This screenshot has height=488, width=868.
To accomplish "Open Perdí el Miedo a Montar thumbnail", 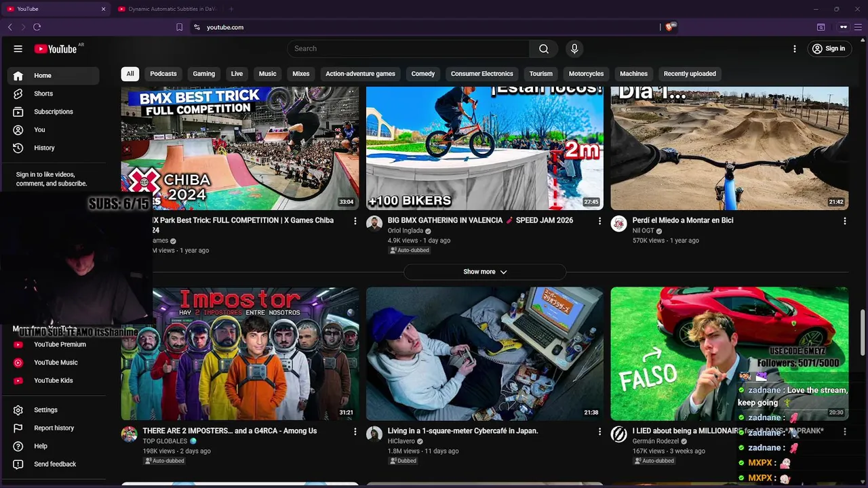I will [x=730, y=148].
